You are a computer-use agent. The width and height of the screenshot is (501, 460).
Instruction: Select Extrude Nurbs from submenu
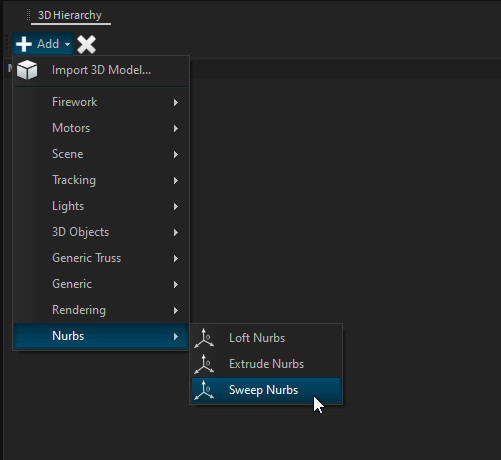266,364
